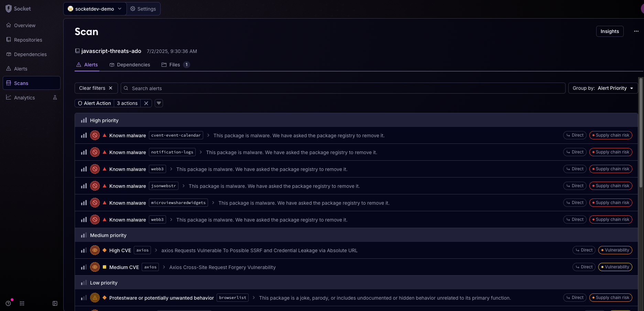The height and width of the screenshot is (311, 644).
Task: Expand chevron on cvent-event-calendar alert
Action: click(x=208, y=136)
